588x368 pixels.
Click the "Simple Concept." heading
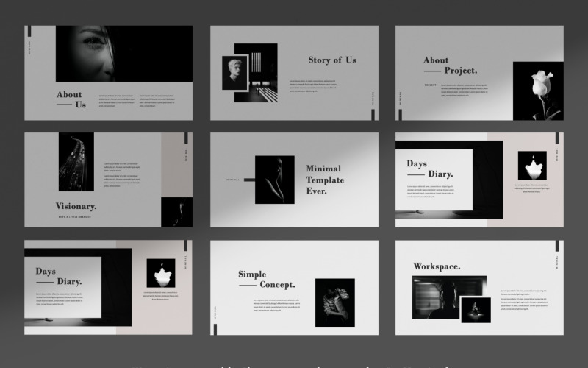coord(266,280)
